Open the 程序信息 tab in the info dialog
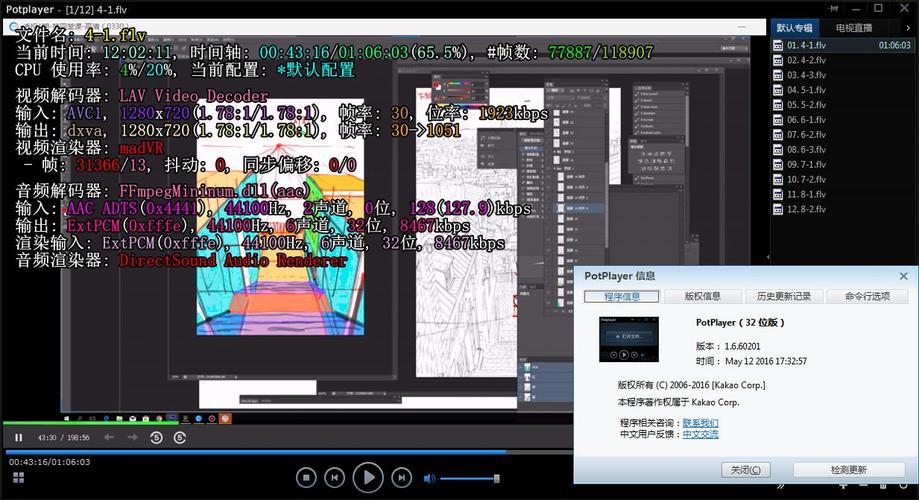This screenshot has width=919, height=500. pos(621,297)
